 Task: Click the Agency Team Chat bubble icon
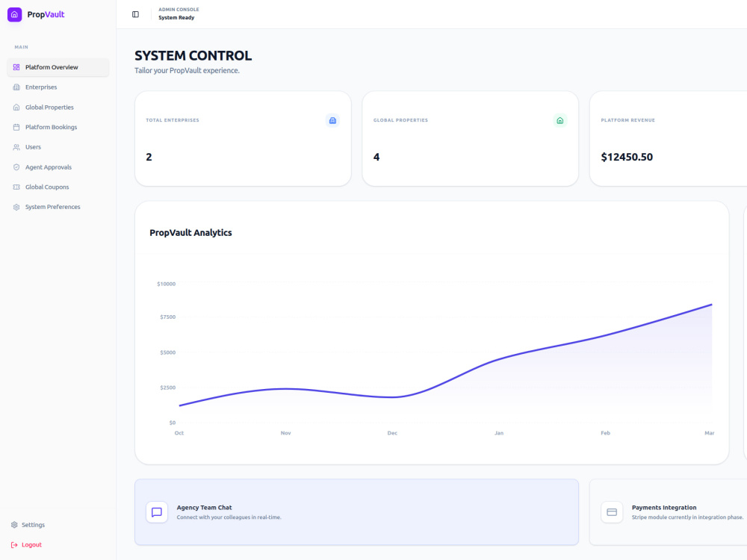(157, 512)
